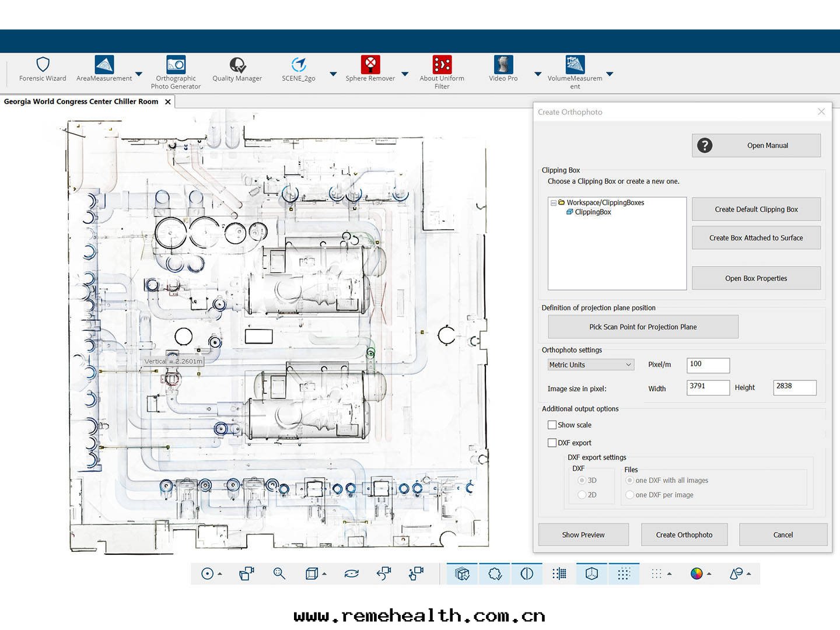
Task: Select the Georgia World Congress Center tab
Action: click(x=81, y=101)
